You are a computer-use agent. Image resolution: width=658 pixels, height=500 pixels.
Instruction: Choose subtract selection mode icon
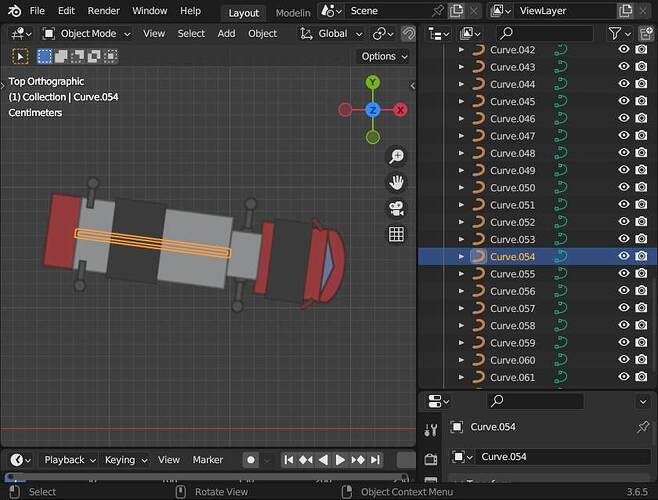77,56
